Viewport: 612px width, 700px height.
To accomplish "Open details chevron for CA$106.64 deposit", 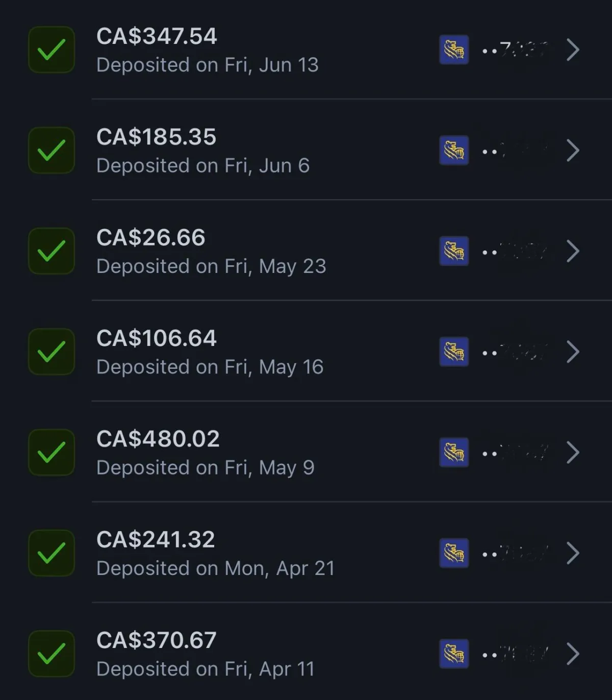I will point(573,352).
